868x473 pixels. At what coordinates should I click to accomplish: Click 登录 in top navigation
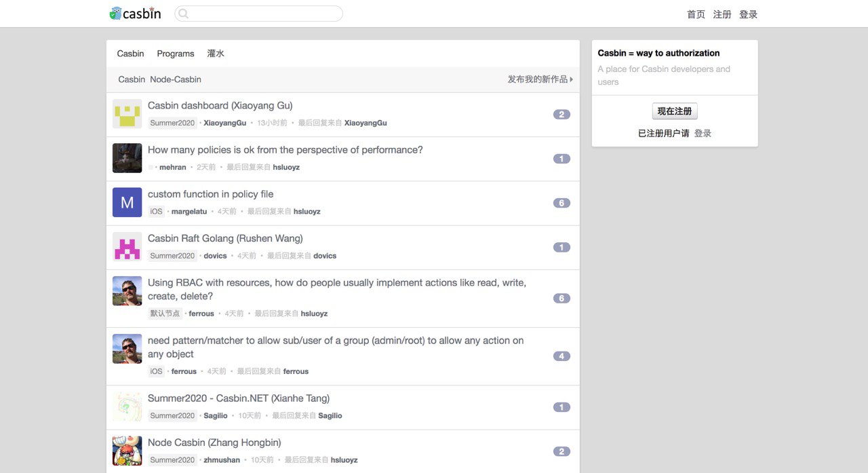749,14
